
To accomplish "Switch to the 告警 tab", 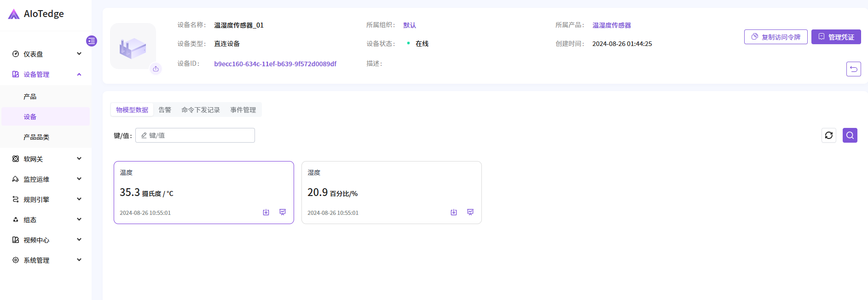I will click(x=165, y=110).
